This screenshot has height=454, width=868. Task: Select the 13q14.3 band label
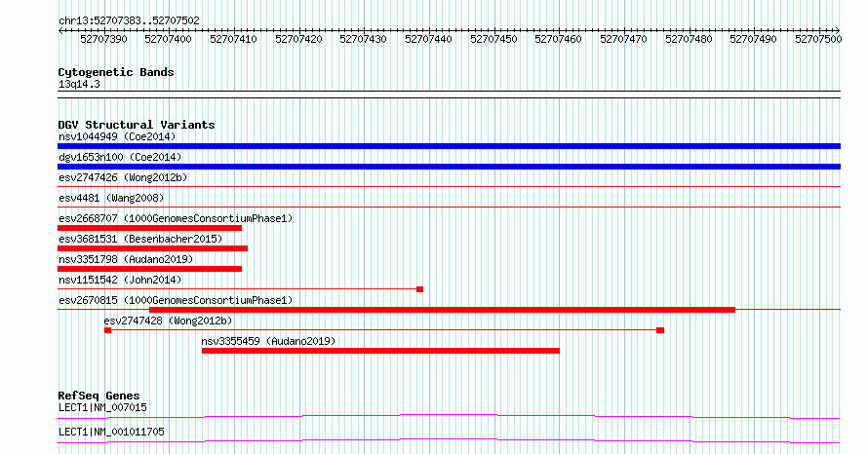[79, 84]
